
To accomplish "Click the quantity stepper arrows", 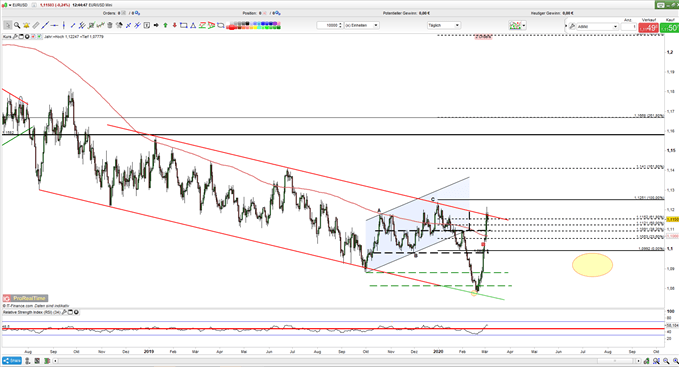I will (340, 26).
